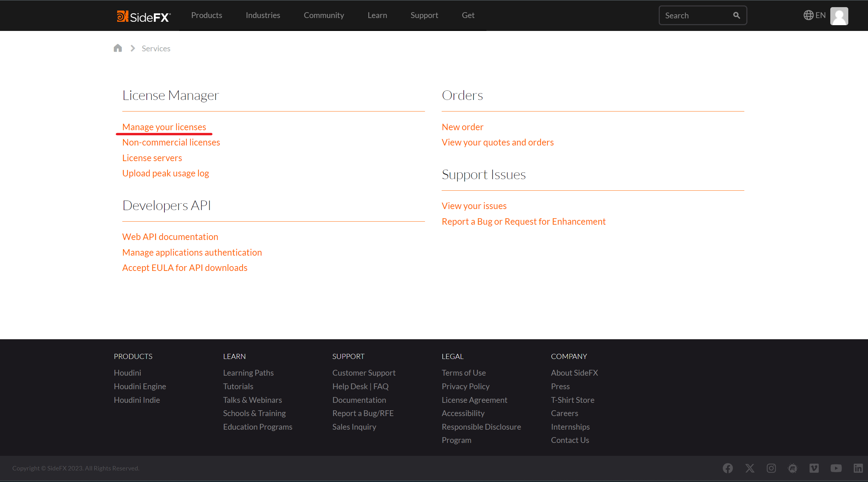Open Contact Us footer link
This screenshot has width=868, height=482.
(570, 440)
